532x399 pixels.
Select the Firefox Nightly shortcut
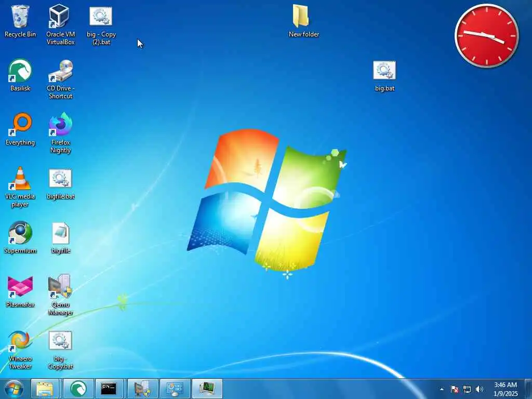coord(60,133)
